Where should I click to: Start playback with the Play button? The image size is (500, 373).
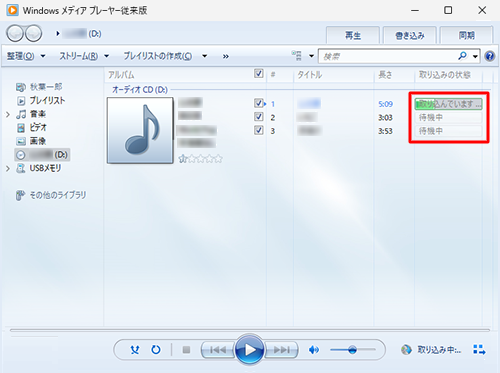point(249,350)
